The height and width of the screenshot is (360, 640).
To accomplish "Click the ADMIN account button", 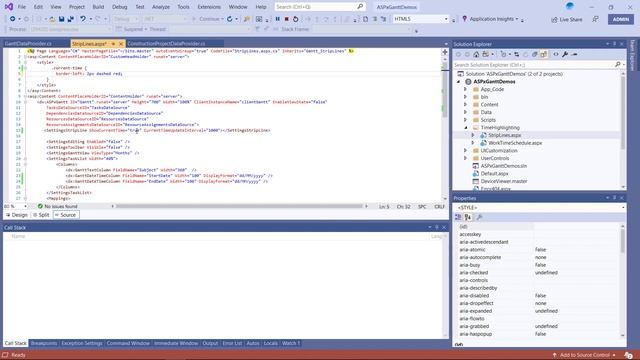I will 620,19.
